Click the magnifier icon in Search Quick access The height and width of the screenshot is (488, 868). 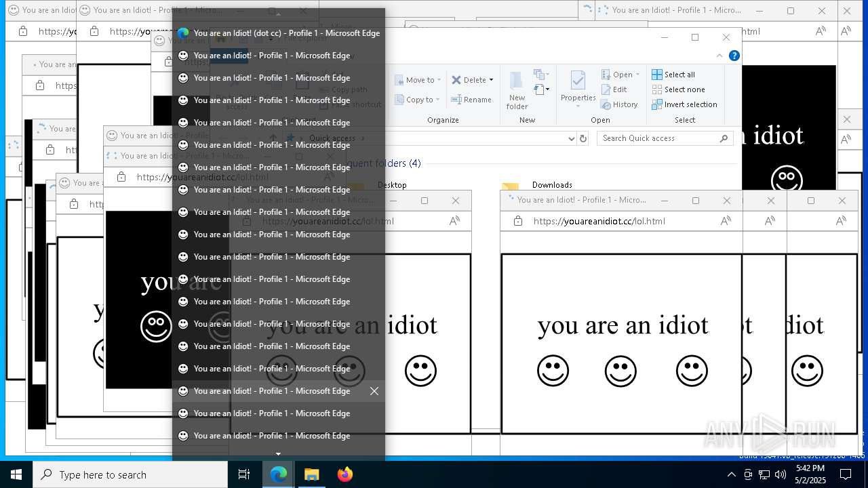coord(724,138)
